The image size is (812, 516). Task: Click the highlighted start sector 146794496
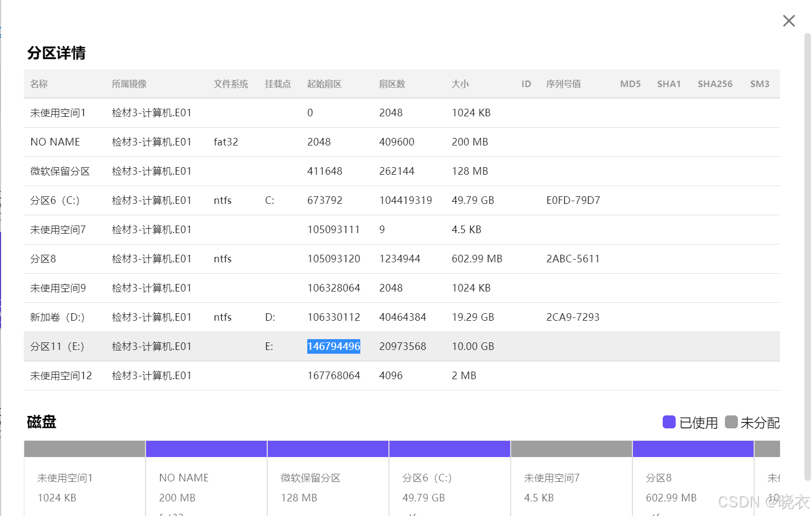point(334,346)
